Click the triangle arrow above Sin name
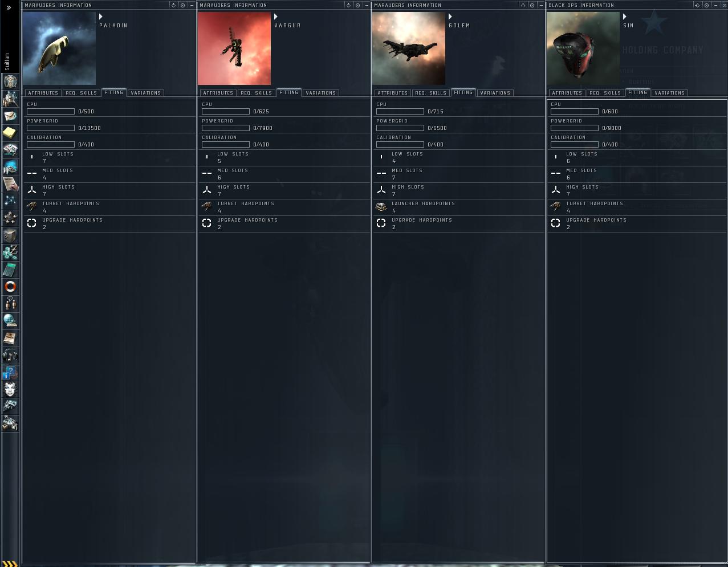Viewport: 728px width, 567px height. point(625,17)
